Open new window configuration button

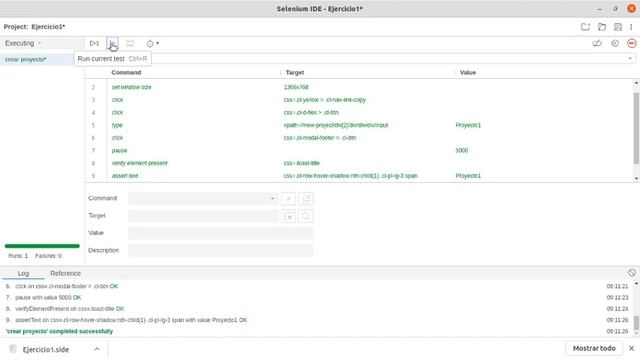pyautogui.click(x=306, y=198)
